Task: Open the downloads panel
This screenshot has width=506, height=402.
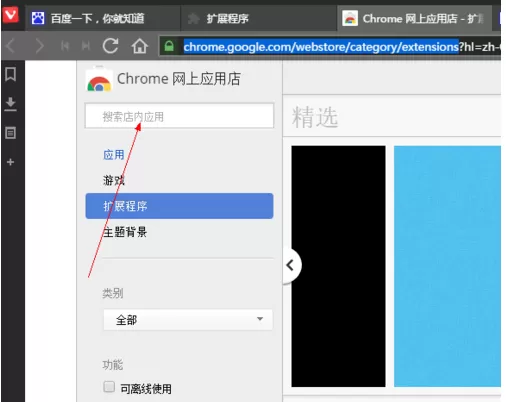Action: tap(10, 104)
